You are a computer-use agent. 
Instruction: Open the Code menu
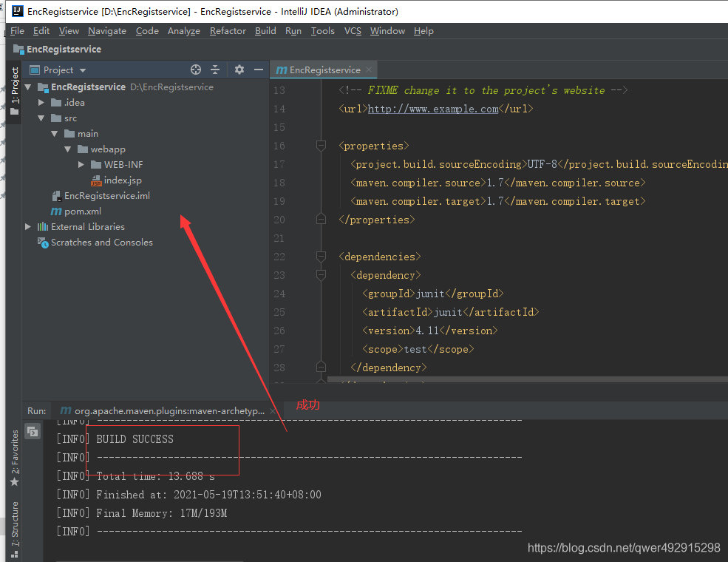pyautogui.click(x=147, y=30)
